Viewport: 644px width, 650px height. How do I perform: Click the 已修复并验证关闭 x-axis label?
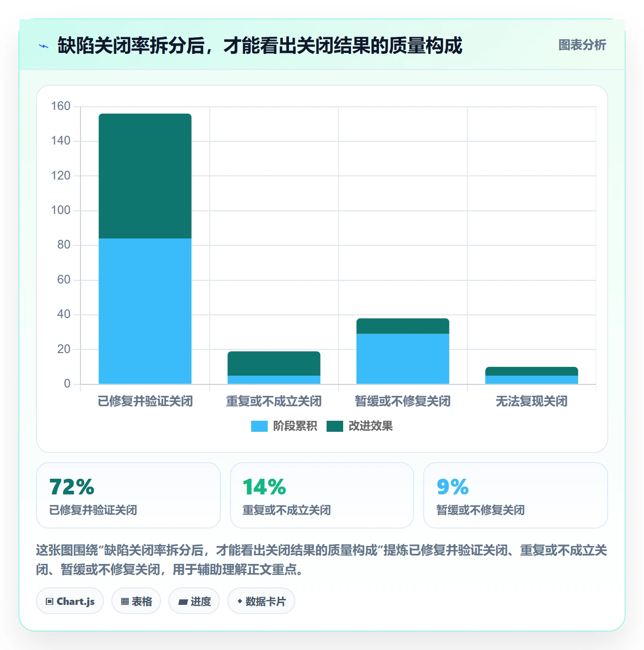click(x=145, y=401)
